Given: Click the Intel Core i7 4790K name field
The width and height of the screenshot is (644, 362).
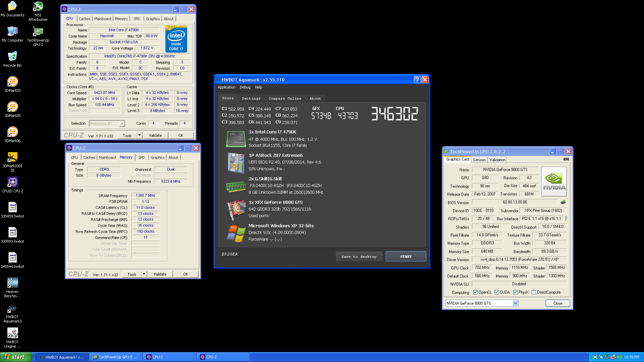Looking at the screenshot, I should (x=124, y=30).
